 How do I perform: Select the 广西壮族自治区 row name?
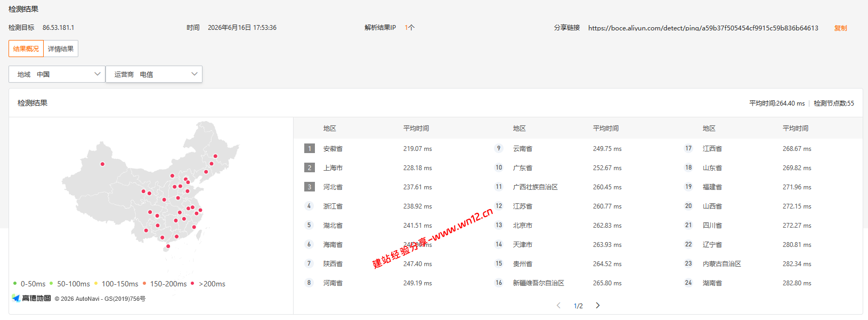click(x=536, y=187)
